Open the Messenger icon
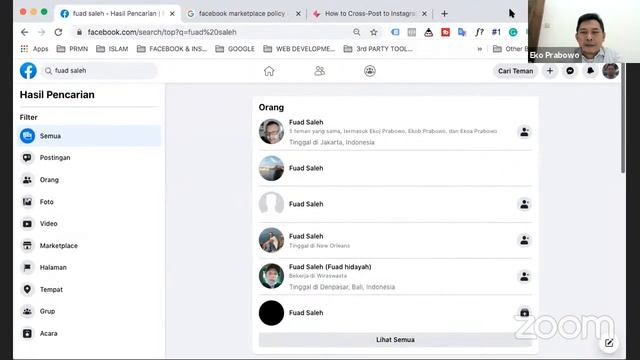This screenshot has height=360, width=640. pos(570,71)
